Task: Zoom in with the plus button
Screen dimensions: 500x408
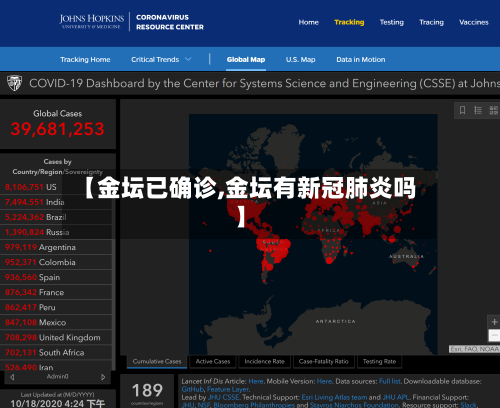Action: point(494,322)
